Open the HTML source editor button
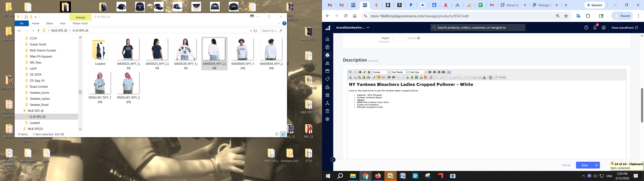The height and width of the screenshot is (181, 644). click(x=504, y=77)
